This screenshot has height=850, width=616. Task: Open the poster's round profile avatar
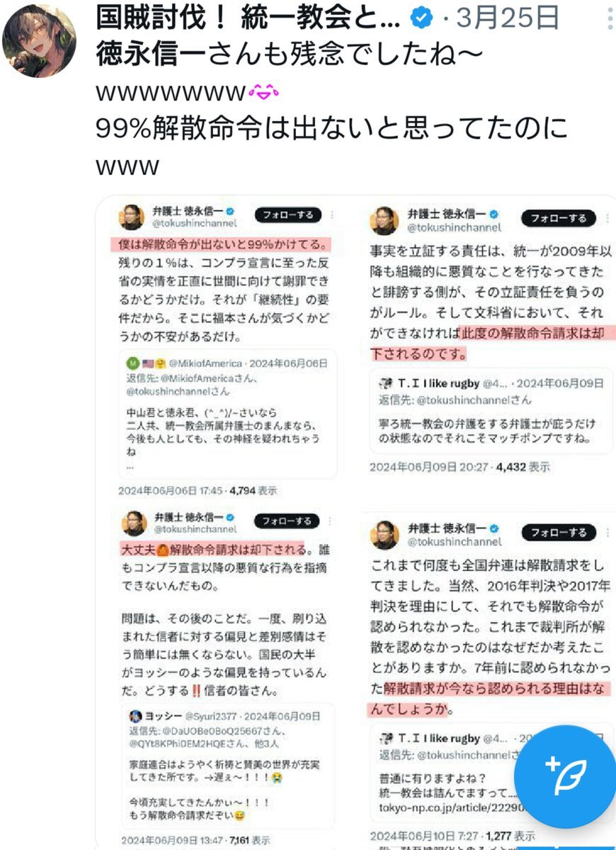pos(40,40)
